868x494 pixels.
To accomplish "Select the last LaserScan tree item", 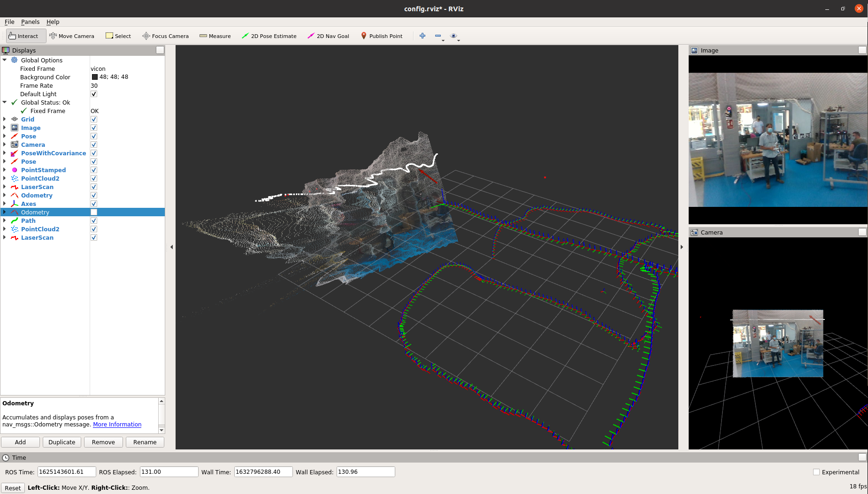I will coord(37,237).
